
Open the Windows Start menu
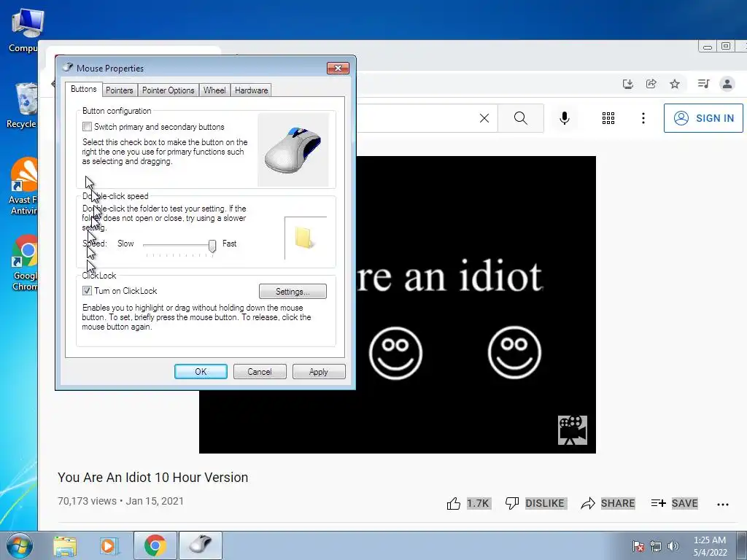pos(19,545)
